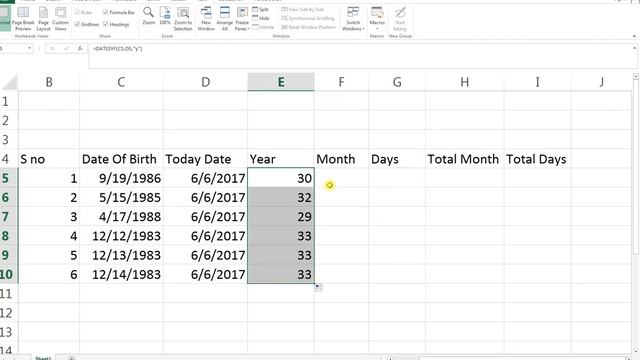Click Split window button

point(261,9)
